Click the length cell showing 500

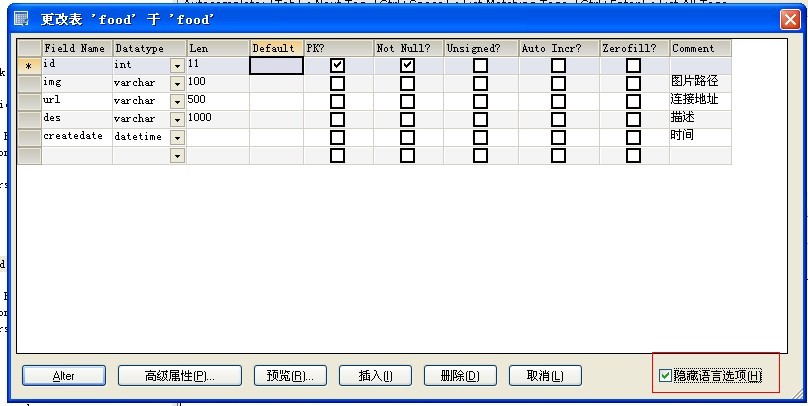(x=218, y=102)
